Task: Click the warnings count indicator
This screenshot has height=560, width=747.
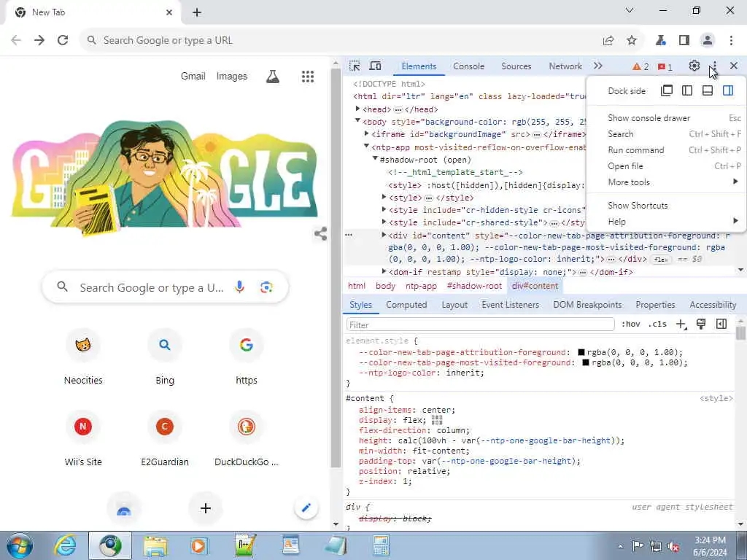Action: 640,66
